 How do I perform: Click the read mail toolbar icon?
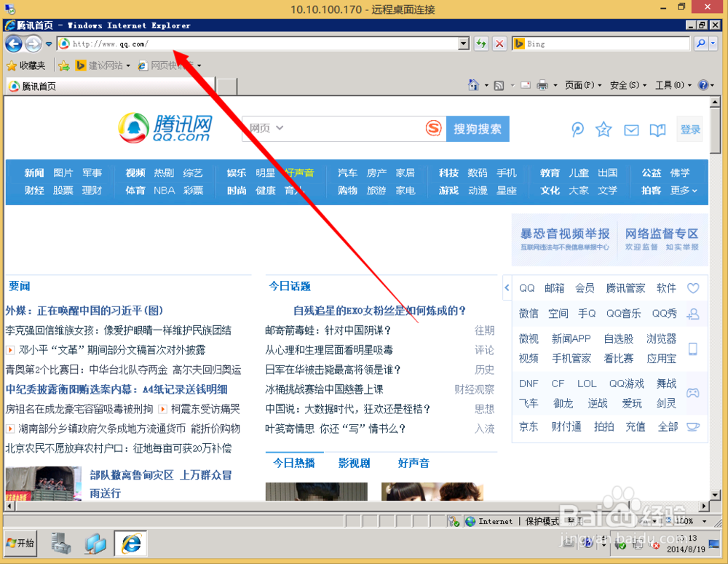(526, 85)
